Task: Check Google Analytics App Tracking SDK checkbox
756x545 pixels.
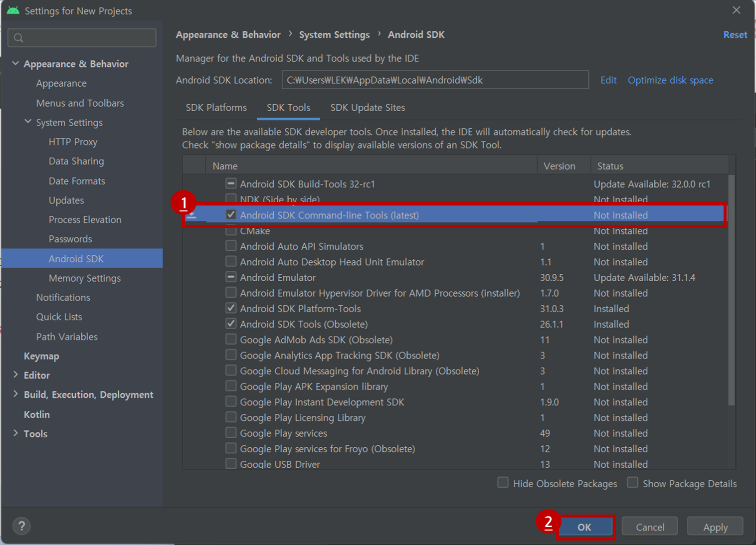Action: pyautogui.click(x=231, y=355)
